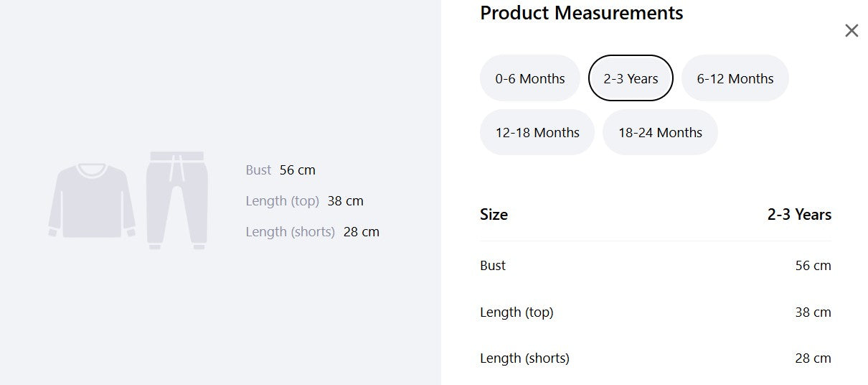
Task: Click the Product Measurements heading
Action: pyautogui.click(x=582, y=13)
